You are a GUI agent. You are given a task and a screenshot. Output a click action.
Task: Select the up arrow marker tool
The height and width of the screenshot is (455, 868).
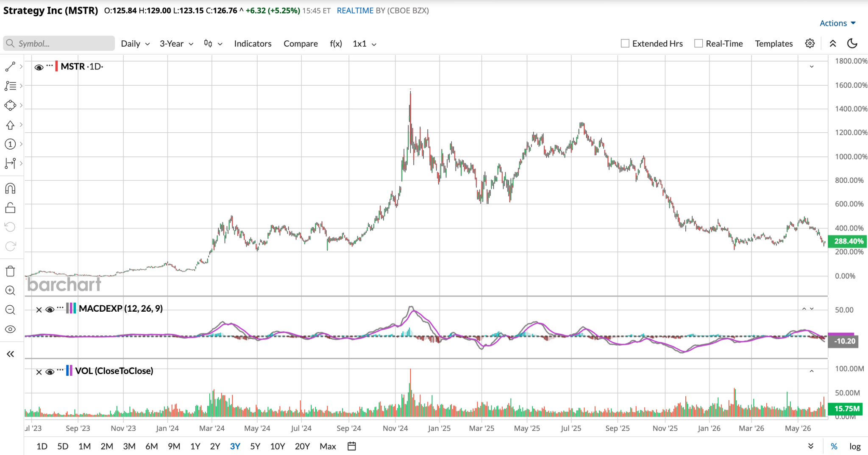[x=10, y=125]
